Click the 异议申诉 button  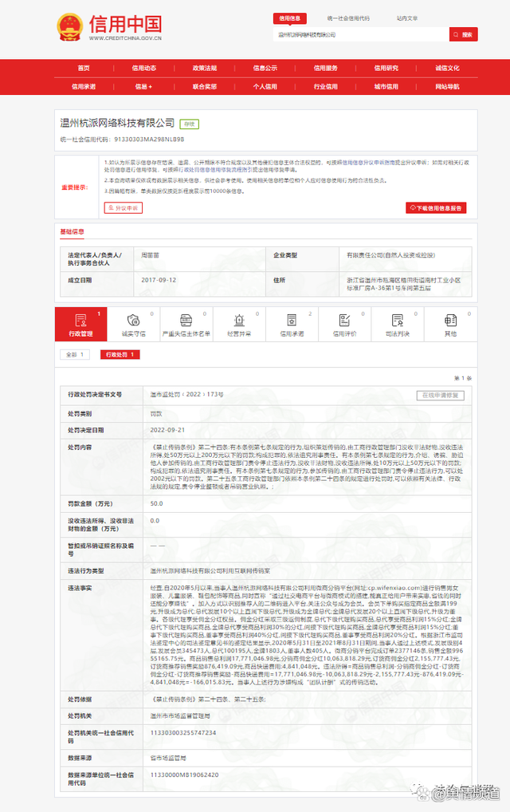tap(124, 208)
